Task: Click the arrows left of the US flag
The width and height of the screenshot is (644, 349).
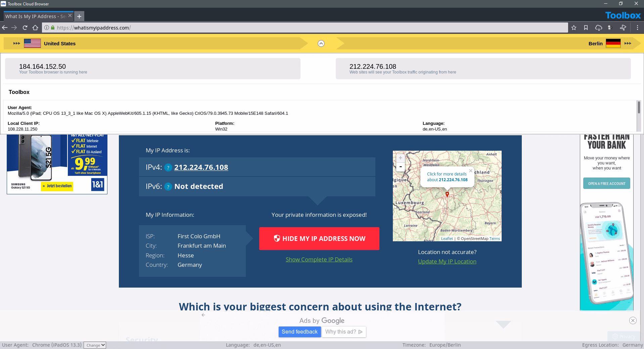Action: pyautogui.click(x=16, y=43)
